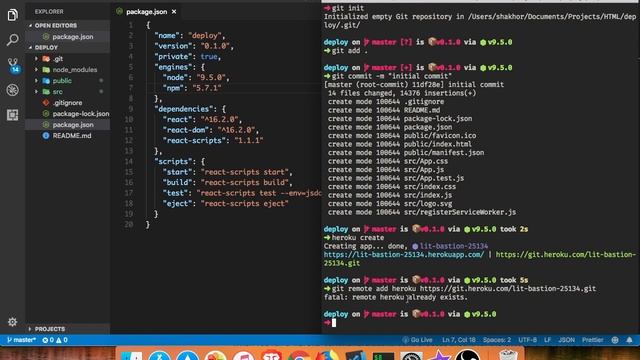
Task: Click Prettier in status bar
Action: (592, 340)
